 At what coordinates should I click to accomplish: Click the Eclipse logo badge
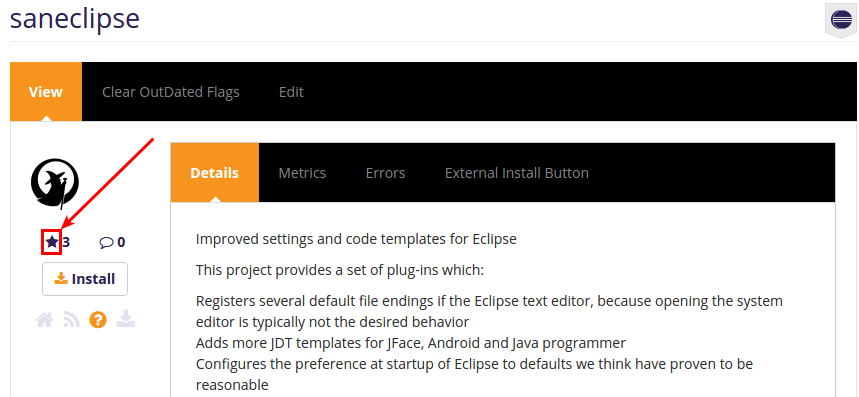click(x=841, y=20)
